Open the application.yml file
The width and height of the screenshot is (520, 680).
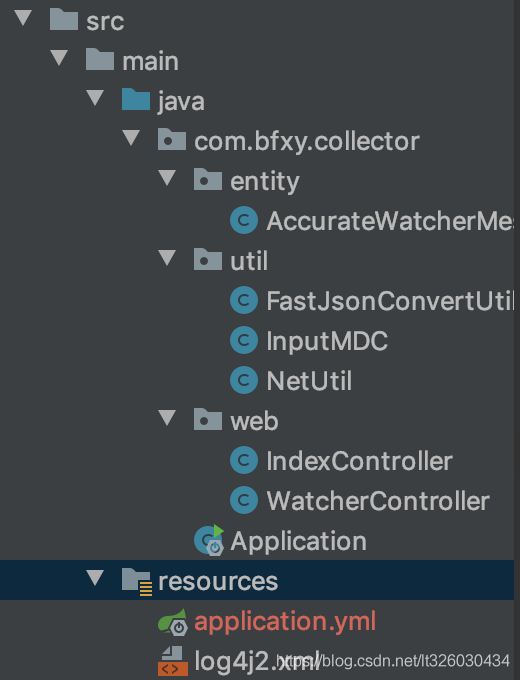285,621
